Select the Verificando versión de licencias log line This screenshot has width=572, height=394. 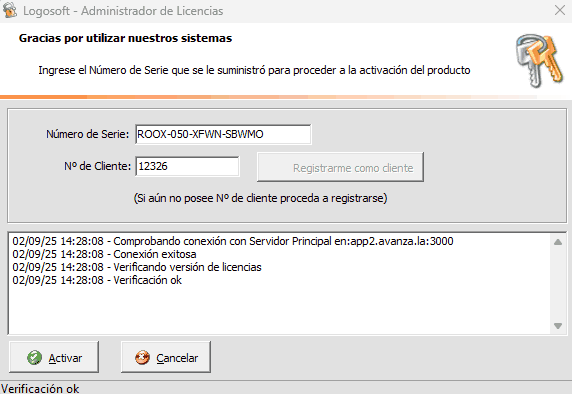tap(137, 267)
